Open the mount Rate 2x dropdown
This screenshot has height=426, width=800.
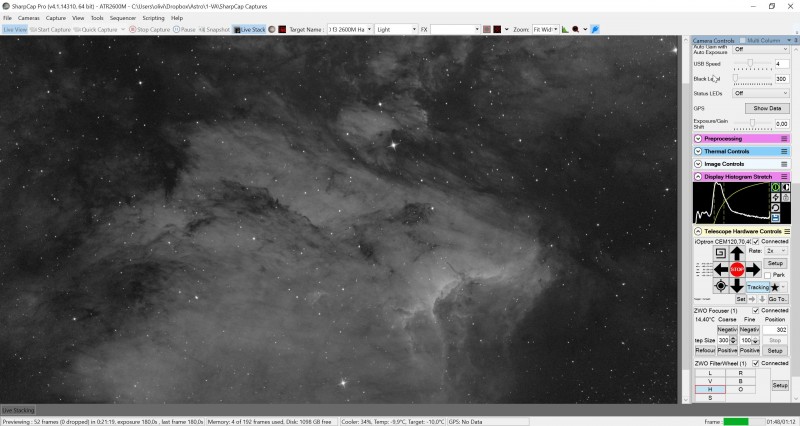click(776, 251)
